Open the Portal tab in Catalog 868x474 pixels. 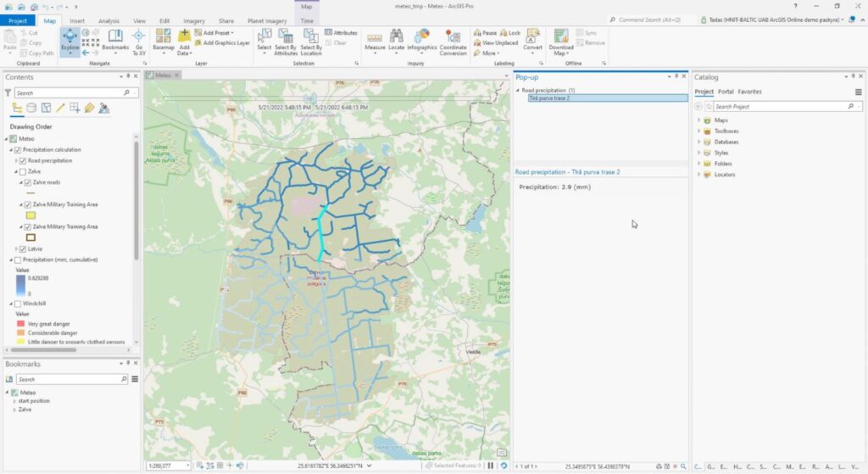(726, 92)
